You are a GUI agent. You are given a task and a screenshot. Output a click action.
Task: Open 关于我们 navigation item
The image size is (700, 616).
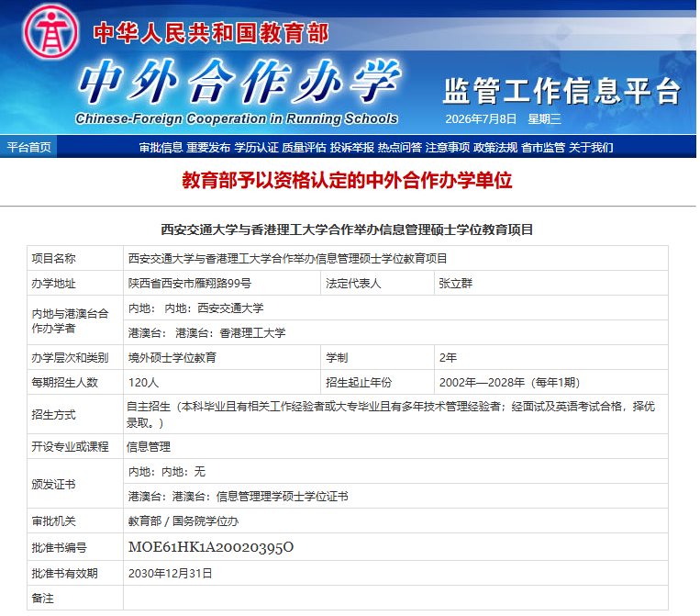point(591,148)
